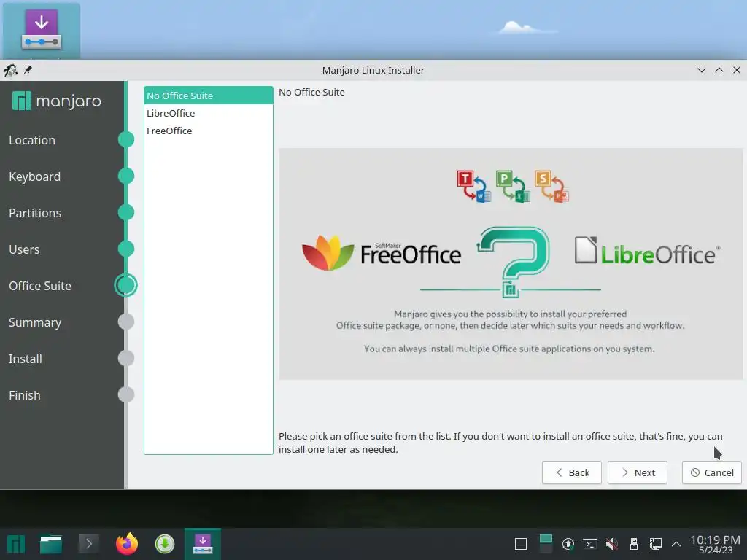Open the system updates tray icon
This screenshot has width=747, height=560.
point(568,544)
